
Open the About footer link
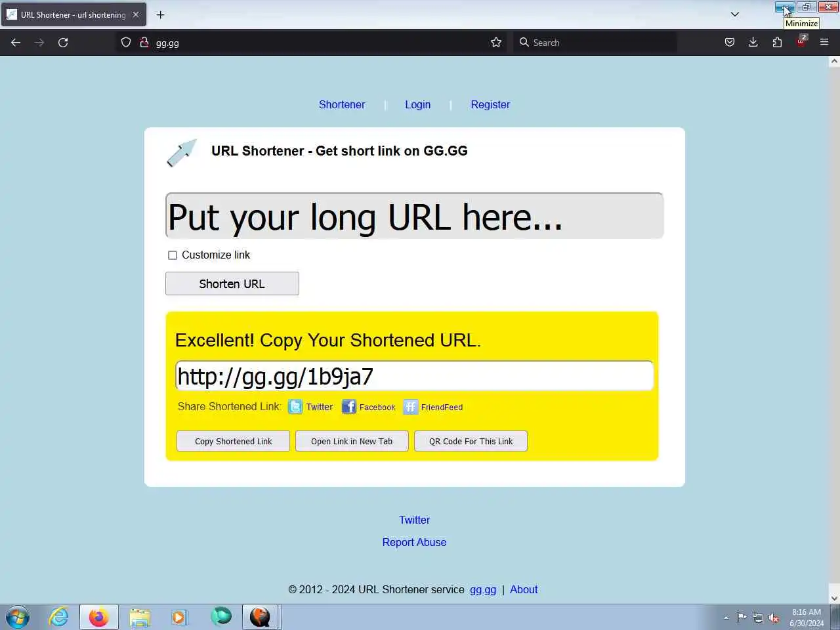click(524, 589)
